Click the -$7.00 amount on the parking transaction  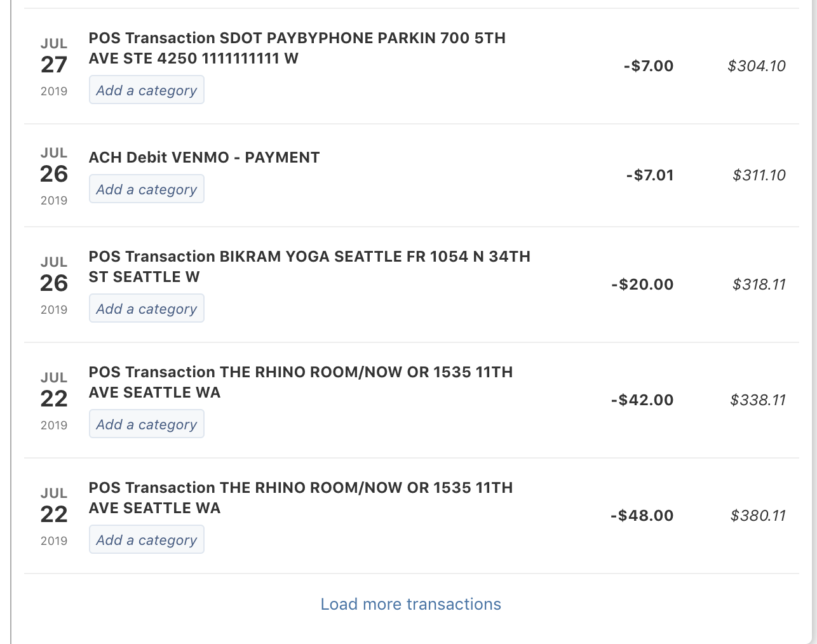point(647,65)
